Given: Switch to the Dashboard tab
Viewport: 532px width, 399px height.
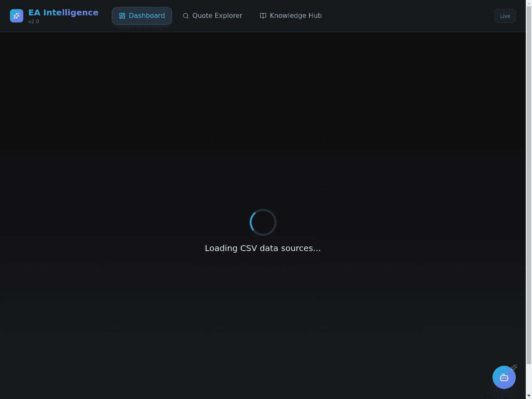Looking at the screenshot, I should click(x=142, y=16).
